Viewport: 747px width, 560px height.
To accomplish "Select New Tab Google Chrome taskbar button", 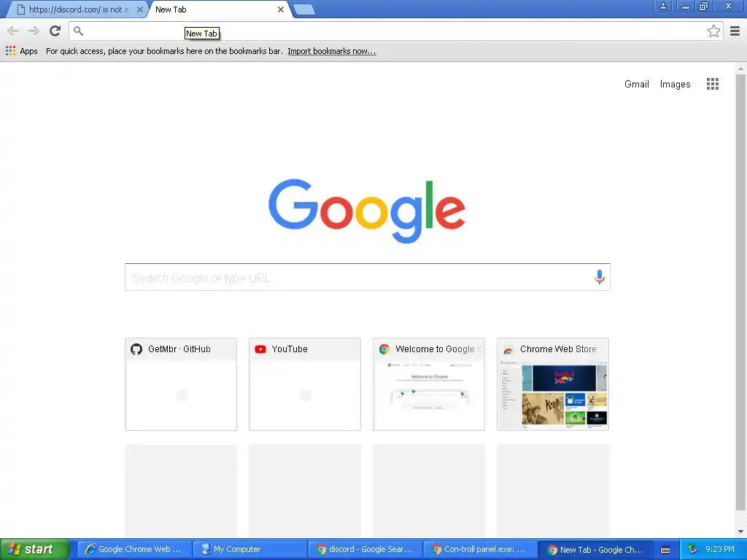I will [x=595, y=550].
